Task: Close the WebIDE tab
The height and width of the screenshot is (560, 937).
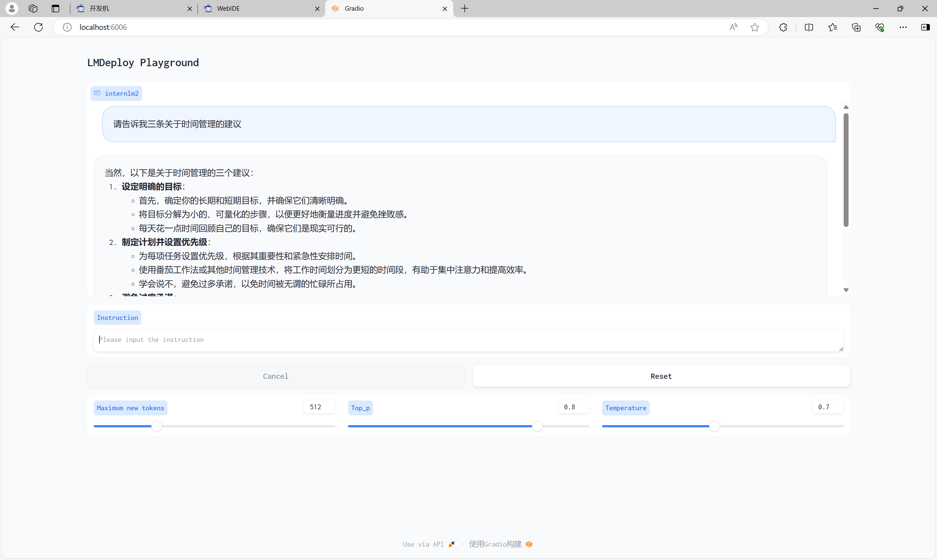Action: tap(317, 9)
